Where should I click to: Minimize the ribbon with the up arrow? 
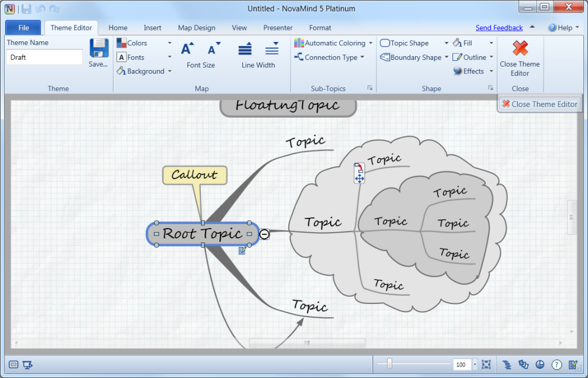pyautogui.click(x=532, y=28)
